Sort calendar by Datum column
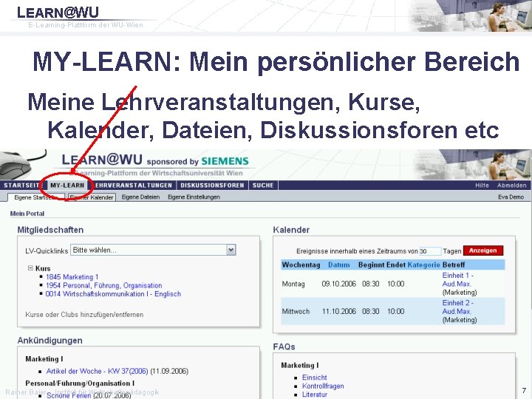 point(338,265)
